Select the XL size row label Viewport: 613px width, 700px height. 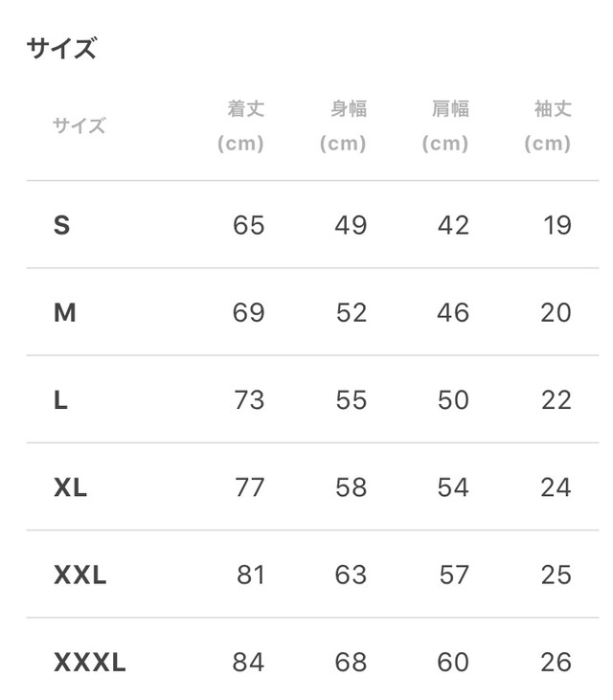[x=70, y=487]
